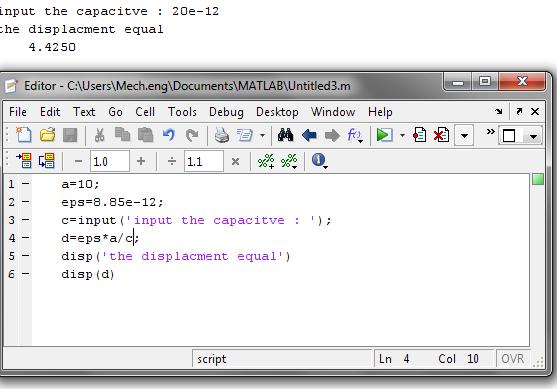The width and height of the screenshot is (557, 389).
Task: Open file folder icon
Action: tap(47, 135)
